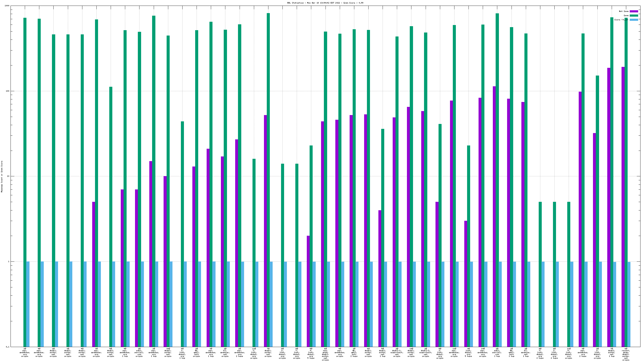Screen dimensions: 644x362
Task: Click the dnsbl-2.uceprotect.net origin axis label
Action: coord(425,352)
